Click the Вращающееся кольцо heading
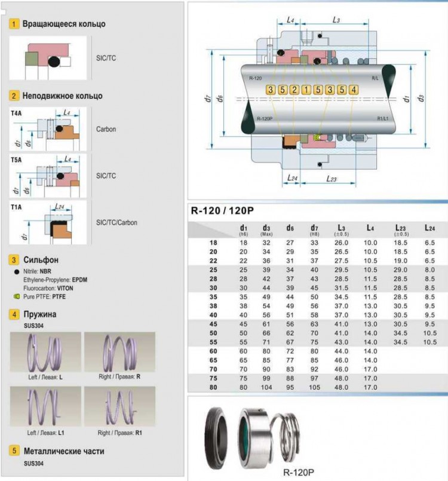The width and height of the screenshot is (448, 481). [64, 24]
